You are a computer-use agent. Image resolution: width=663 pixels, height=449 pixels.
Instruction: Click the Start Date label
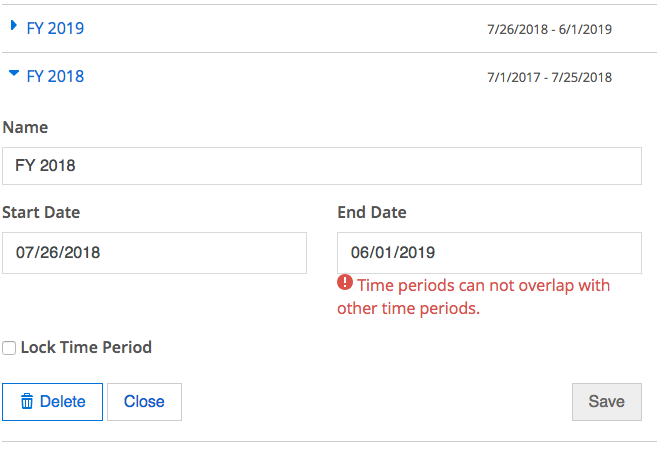click(x=41, y=212)
